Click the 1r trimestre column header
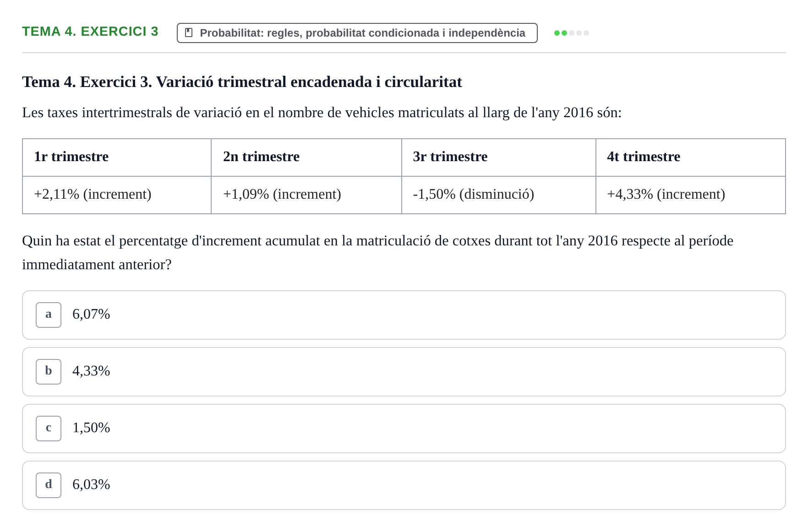 tap(117, 157)
